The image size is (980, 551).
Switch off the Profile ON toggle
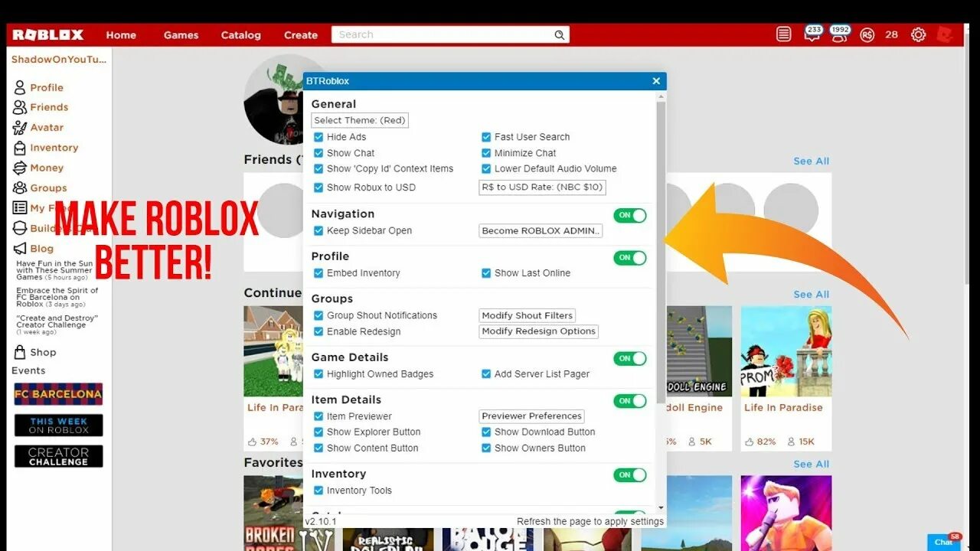(630, 258)
